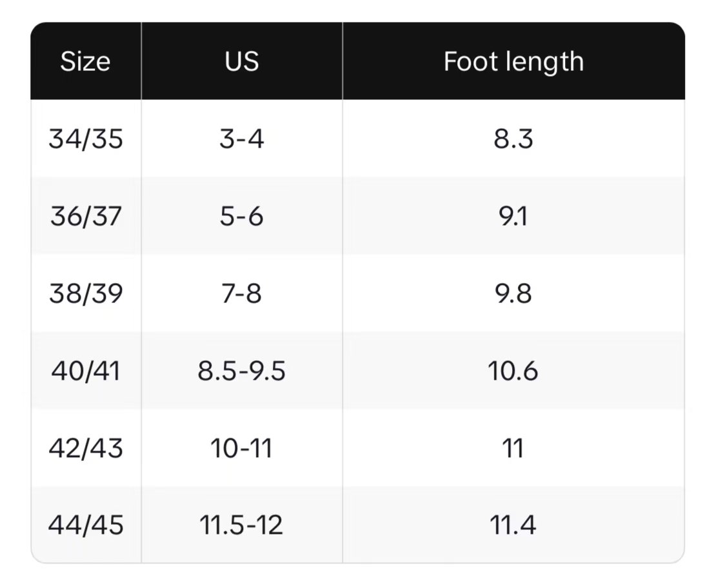Click the Size column header
This screenshot has width=725, height=588.
pos(85,62)
